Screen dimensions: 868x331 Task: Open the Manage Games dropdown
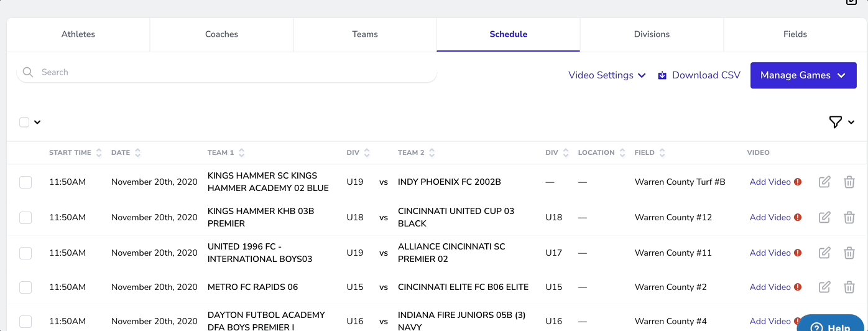pyautogui.click(x=803, y=75)
